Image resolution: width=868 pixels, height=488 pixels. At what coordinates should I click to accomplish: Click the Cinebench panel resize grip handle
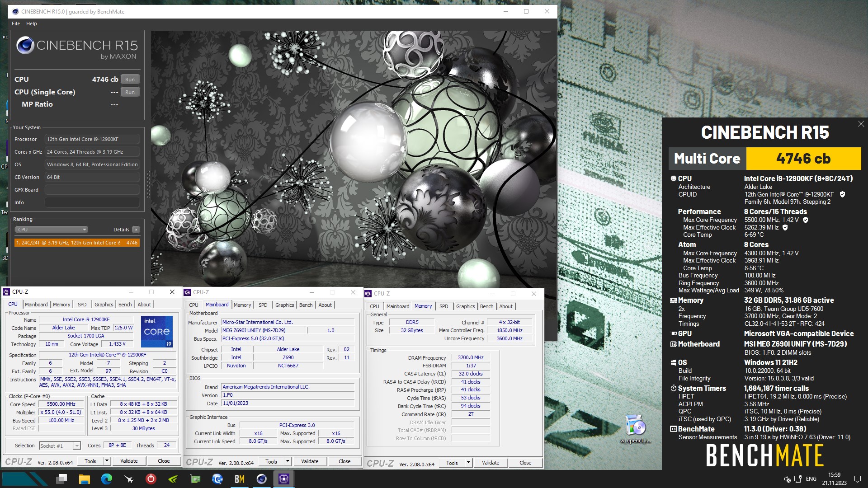point(148,184)
